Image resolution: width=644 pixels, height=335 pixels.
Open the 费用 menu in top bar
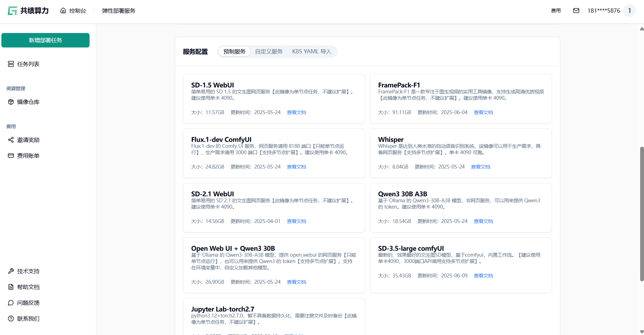556,11
